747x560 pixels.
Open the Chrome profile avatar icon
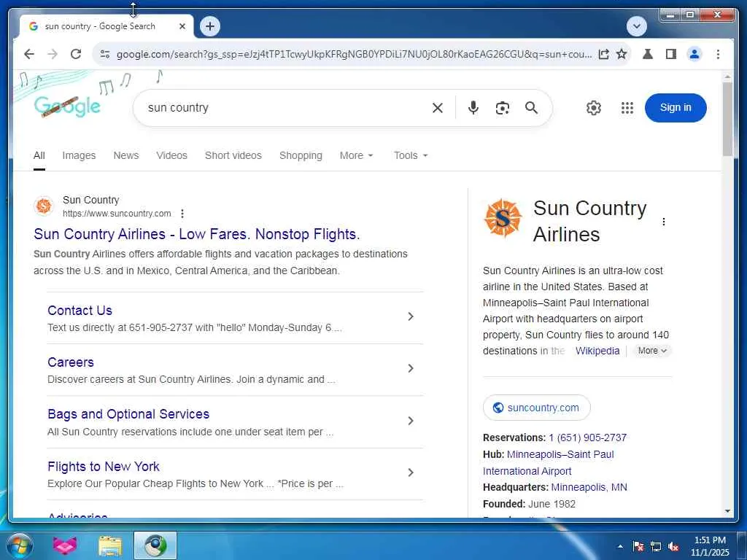[694, 54]
